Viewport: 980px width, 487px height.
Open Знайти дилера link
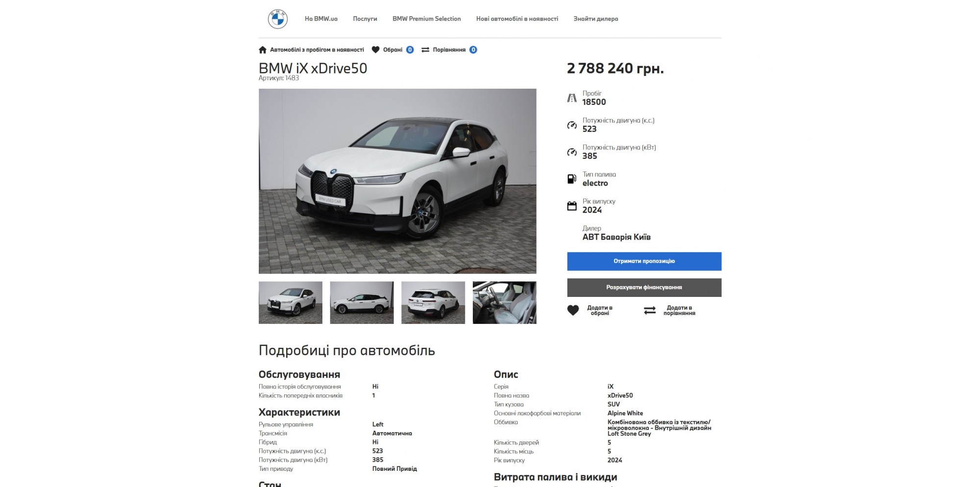point(596,19)
